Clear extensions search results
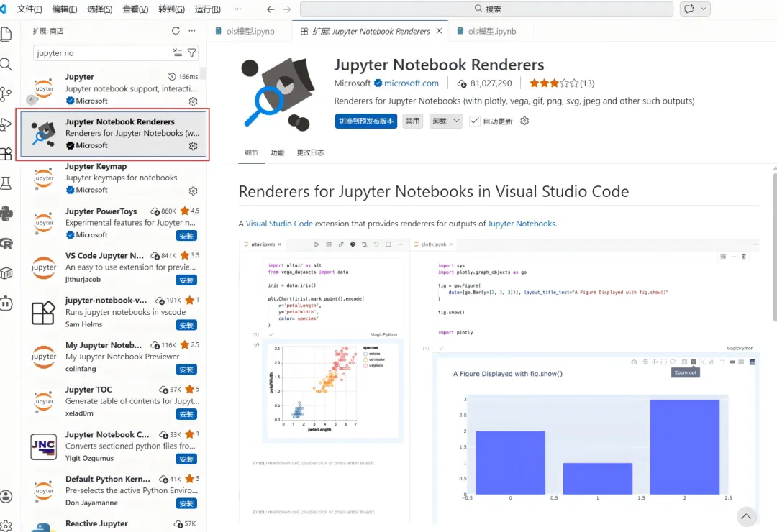Viewport: 777px width, 532px height. [178, 52]
